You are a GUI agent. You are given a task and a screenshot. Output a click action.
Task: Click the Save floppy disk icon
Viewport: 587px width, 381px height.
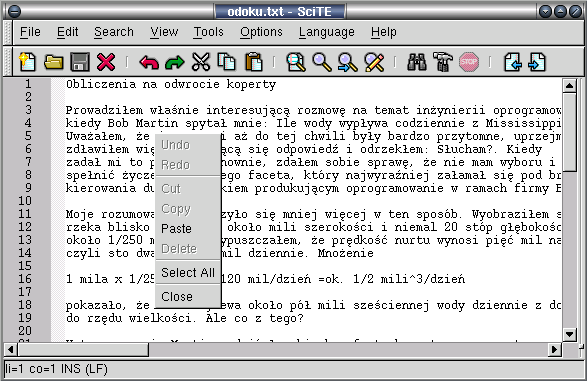(80, 62)
